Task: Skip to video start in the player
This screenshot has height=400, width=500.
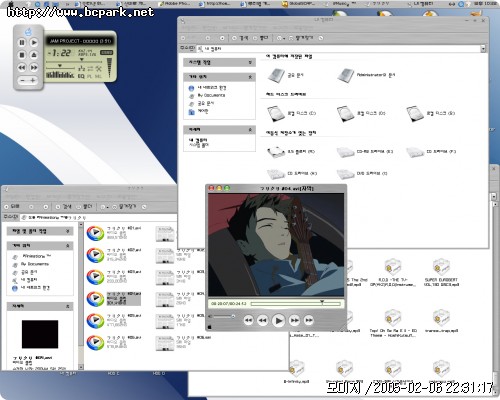Action: pyautogui.click(x=248, y=321)
